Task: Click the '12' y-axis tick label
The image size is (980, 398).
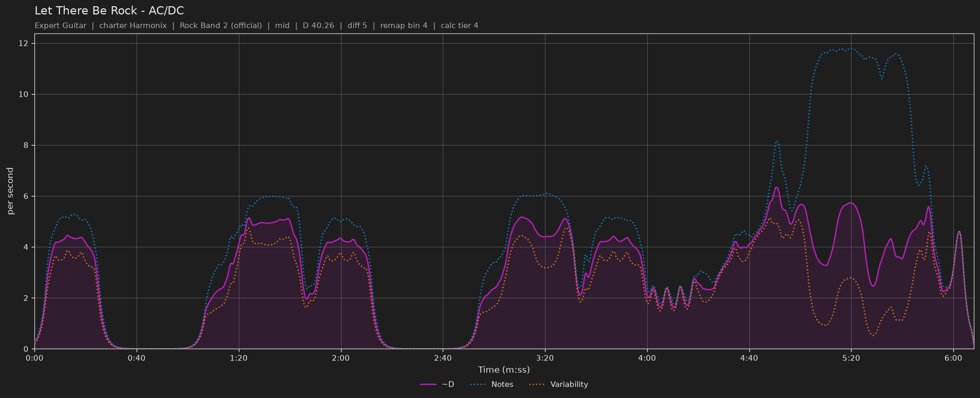Action: [24, 44]
